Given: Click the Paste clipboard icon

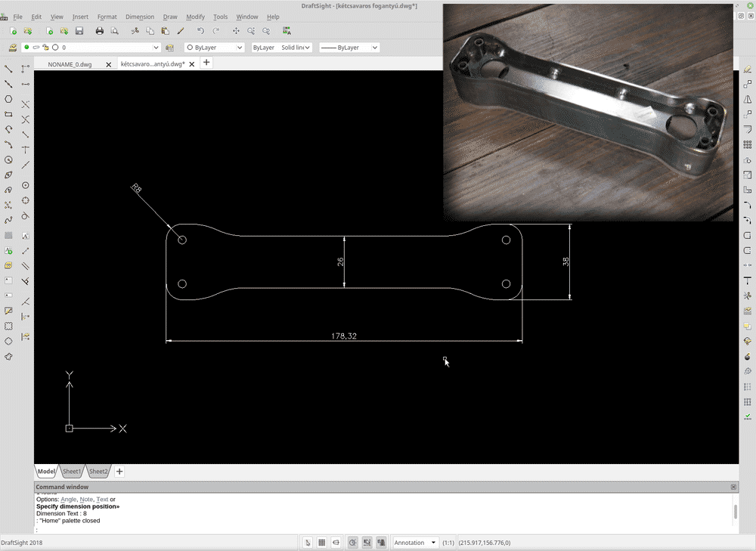Looking at the screenshot, I should tap(166, 31).
